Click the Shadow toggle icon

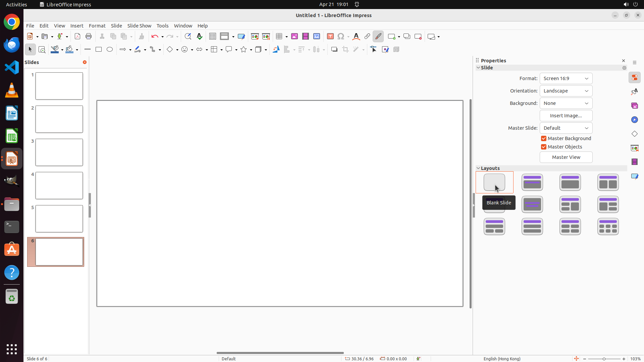[x=334, y=50]
